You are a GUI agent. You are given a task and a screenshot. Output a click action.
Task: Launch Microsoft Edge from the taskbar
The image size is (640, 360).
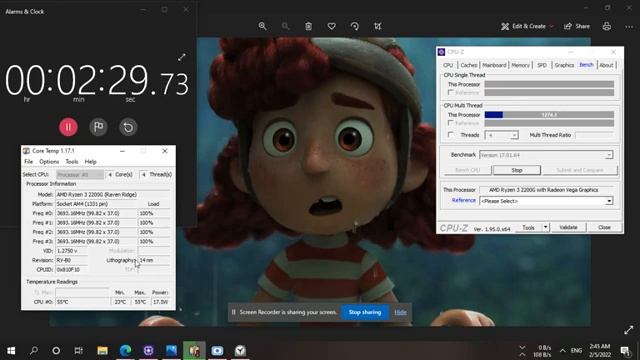coord(125,351)
